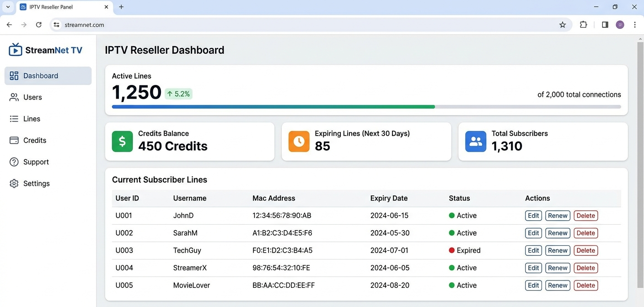The height and width of the screenshot is (307, 644).
Task: Edit the MovieLover line
Action: pos(533,285)
